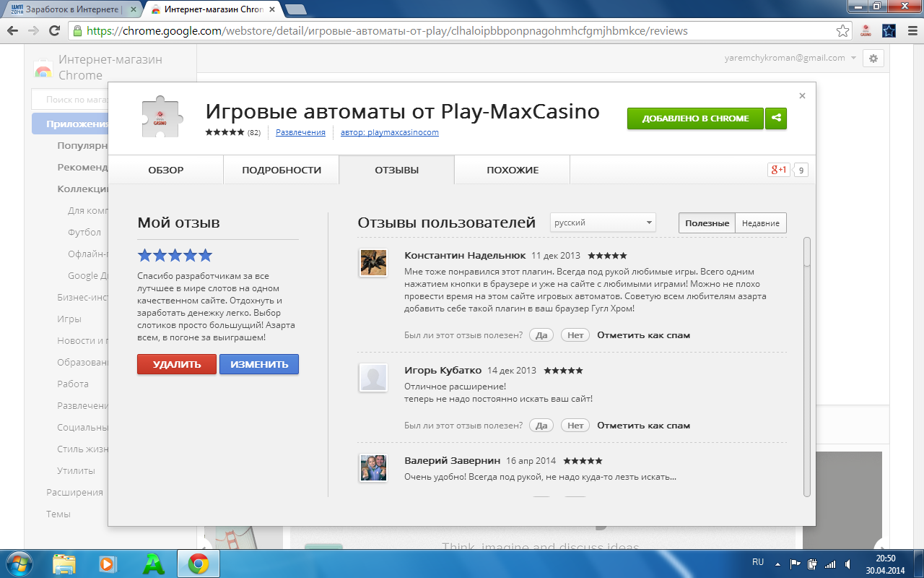Click the web store search box

(x=70, y=100)
